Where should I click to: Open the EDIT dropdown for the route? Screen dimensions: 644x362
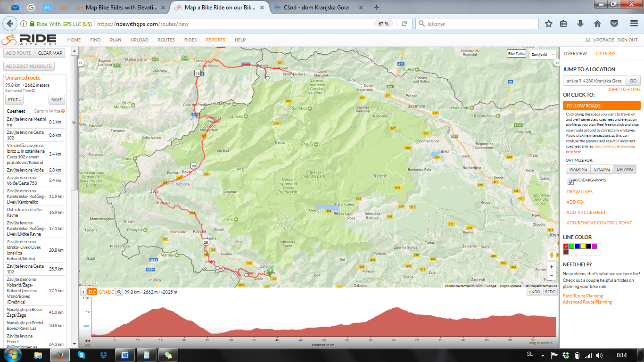tap(15, 100)
